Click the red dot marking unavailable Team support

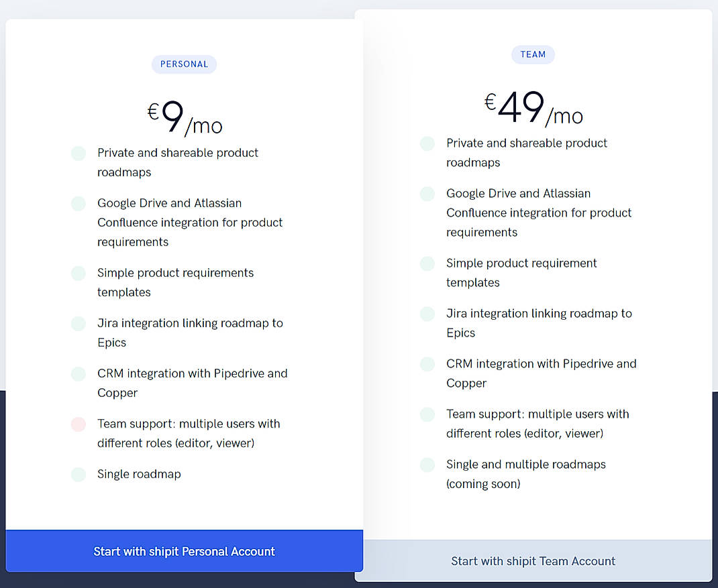click(78, 424)
